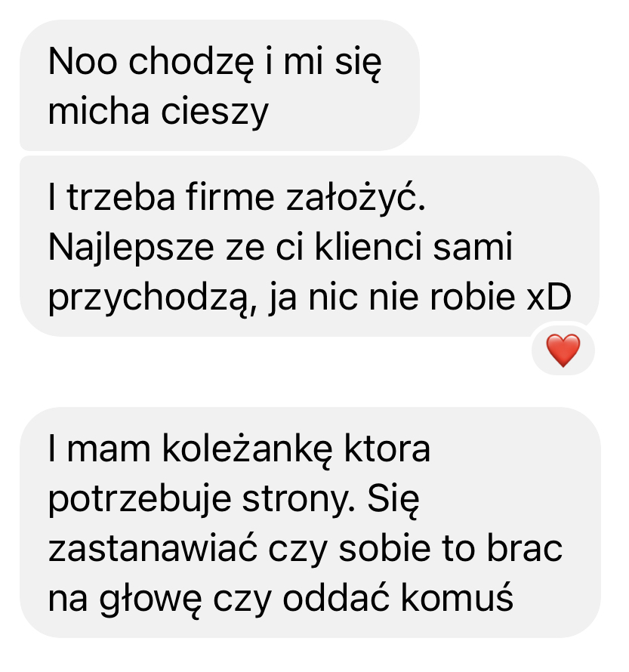Click the word 'koleżankę' in third bubble
The image size is (629, 672).
tap(247, 449)
